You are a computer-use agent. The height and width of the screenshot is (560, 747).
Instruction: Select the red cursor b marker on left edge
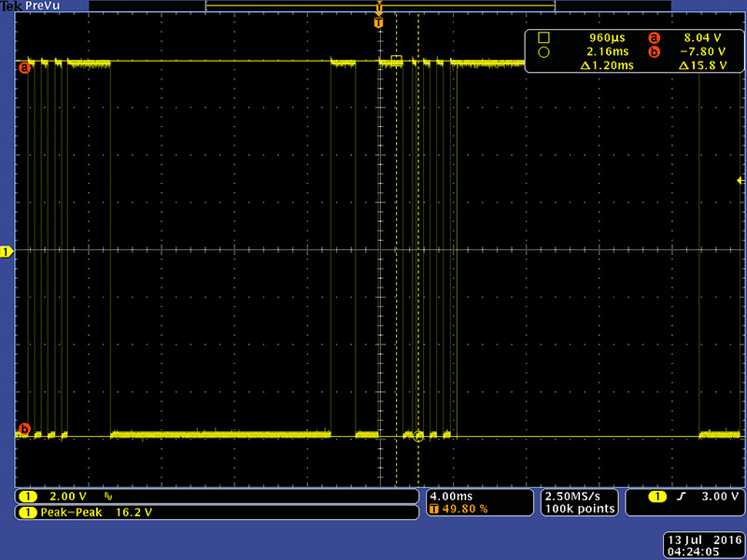(x=25, y=429)
